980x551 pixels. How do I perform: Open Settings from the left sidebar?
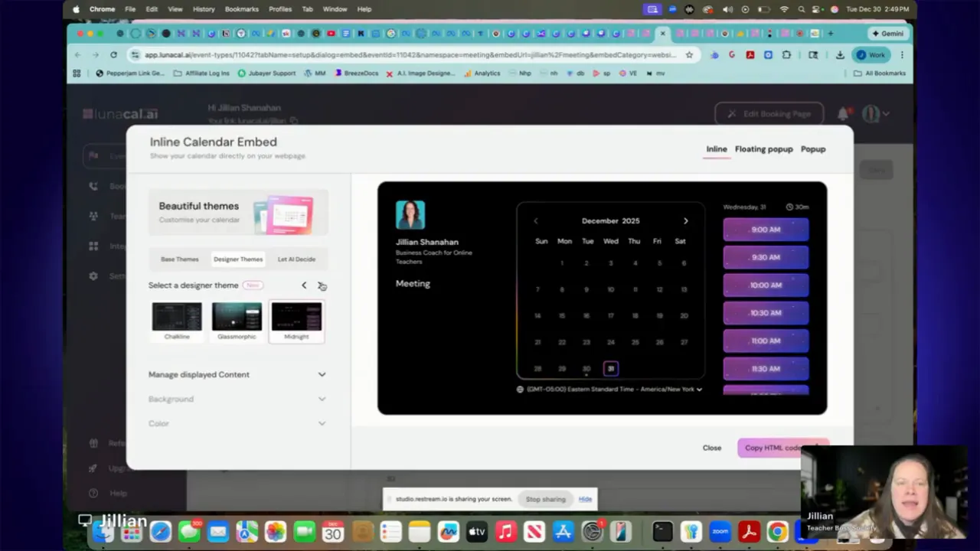tap(93, 275)
